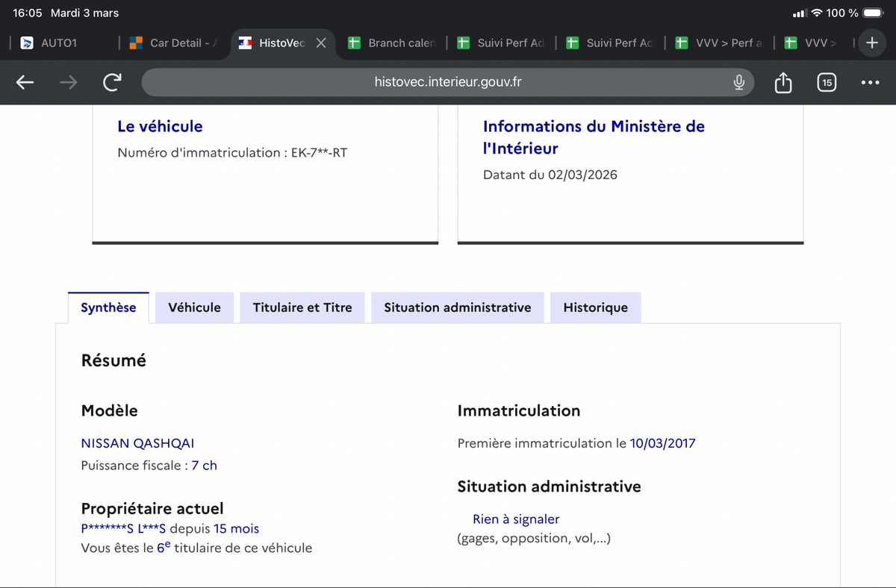
Task: Go to Situation administrative tab
Action: pyautogui.click(x=457, y=307)
